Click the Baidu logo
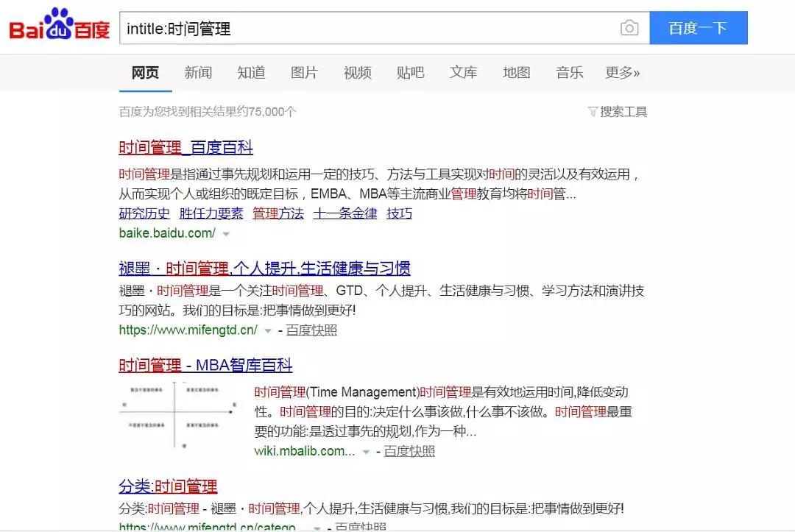The image size is (795, 532). (59, 27)
